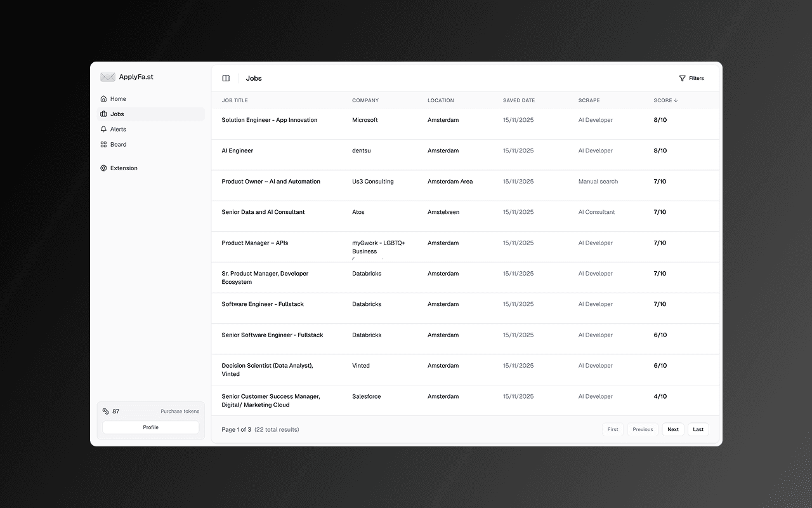This screenshot has height=508, width=812.
Task: Click the Purchase tokens link
Action: pos(180,411)
